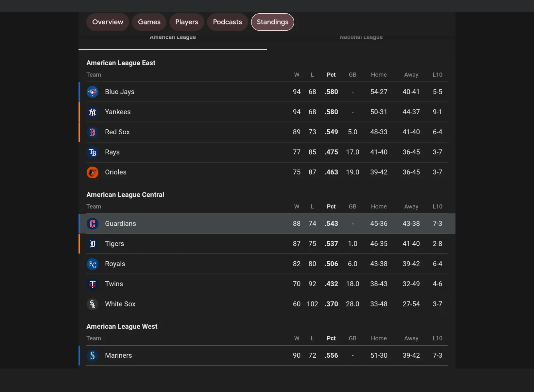Screen dimensions: 534x392
Task: Click the Guardians team logo
Action: coord(93,224)
